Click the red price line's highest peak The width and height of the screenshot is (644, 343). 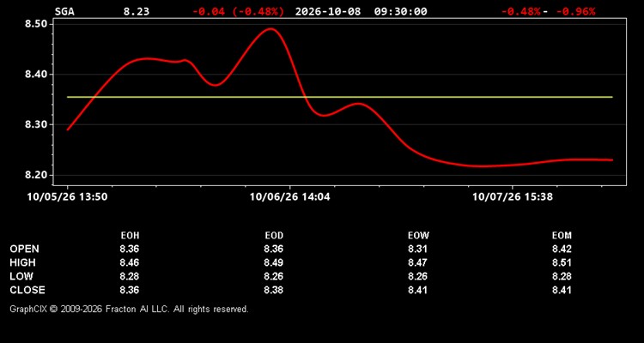click(x=270, y=29)
